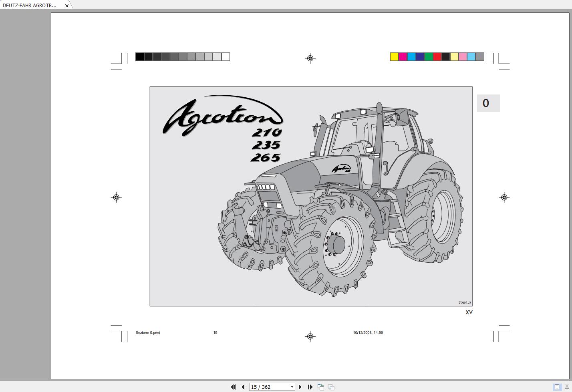Click the greyed-out next view icon
The width and height of the screenshot is (572, 392).
pyautogui.click(x=331, y=387)
